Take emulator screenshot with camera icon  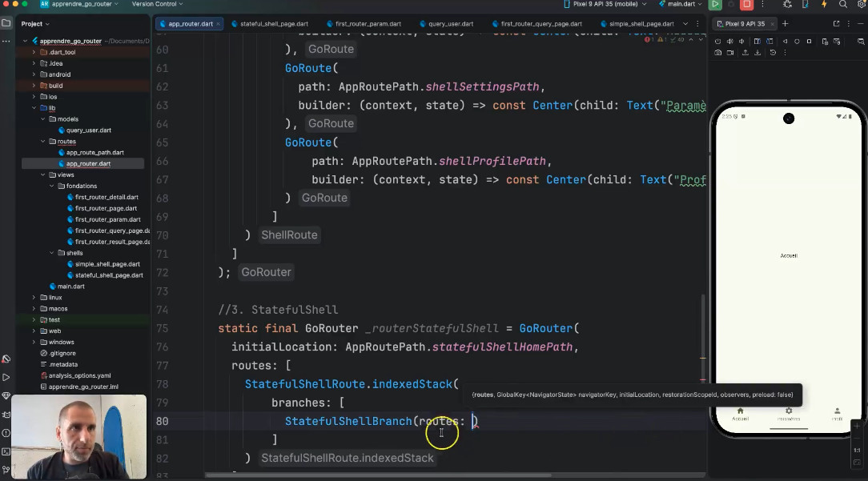point(718,53)
